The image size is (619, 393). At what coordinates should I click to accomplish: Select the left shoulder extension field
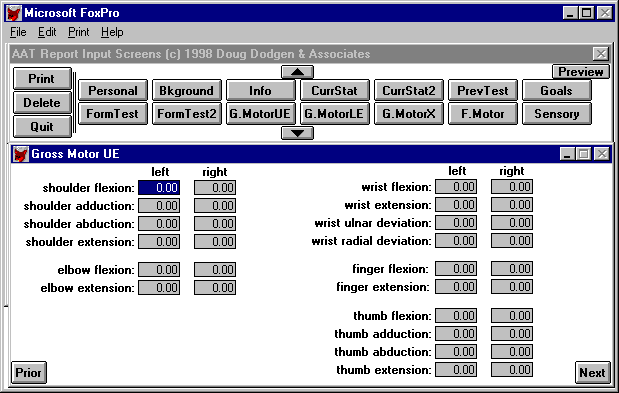click(x=159, y=241)
